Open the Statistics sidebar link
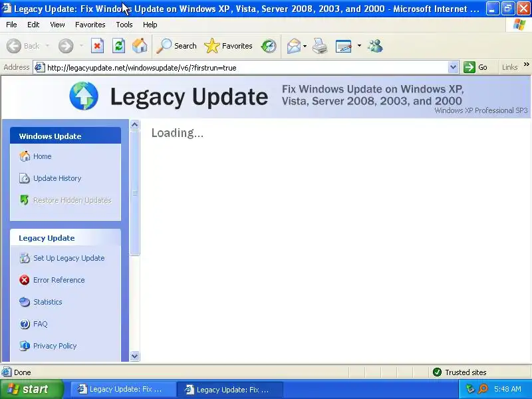 47,302
